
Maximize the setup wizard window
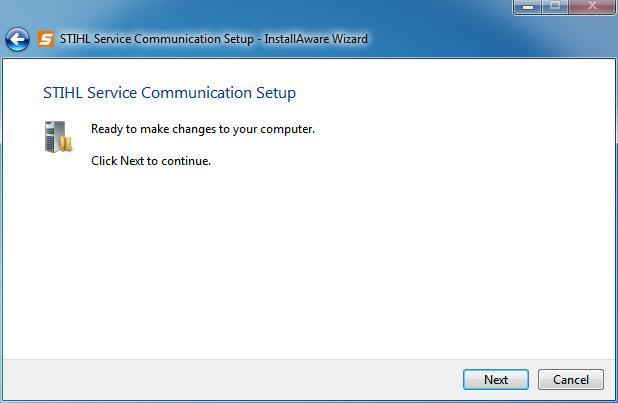[x=555, y=7]
